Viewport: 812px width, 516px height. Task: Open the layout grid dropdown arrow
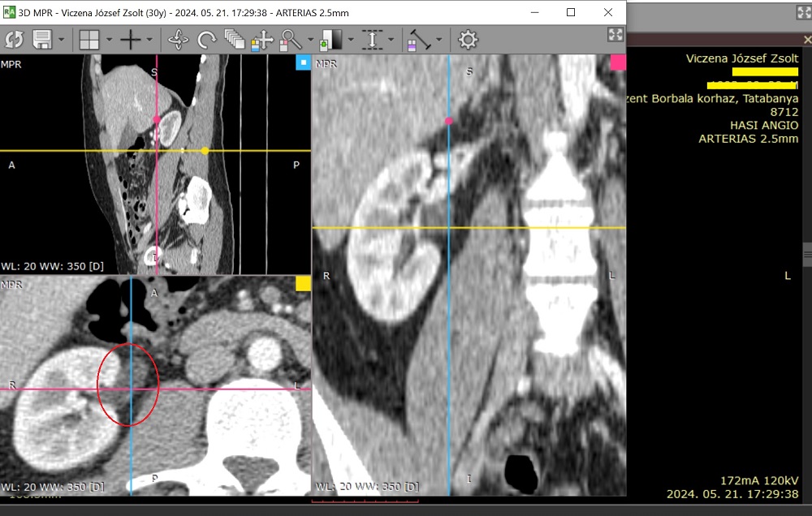point(108,40)
